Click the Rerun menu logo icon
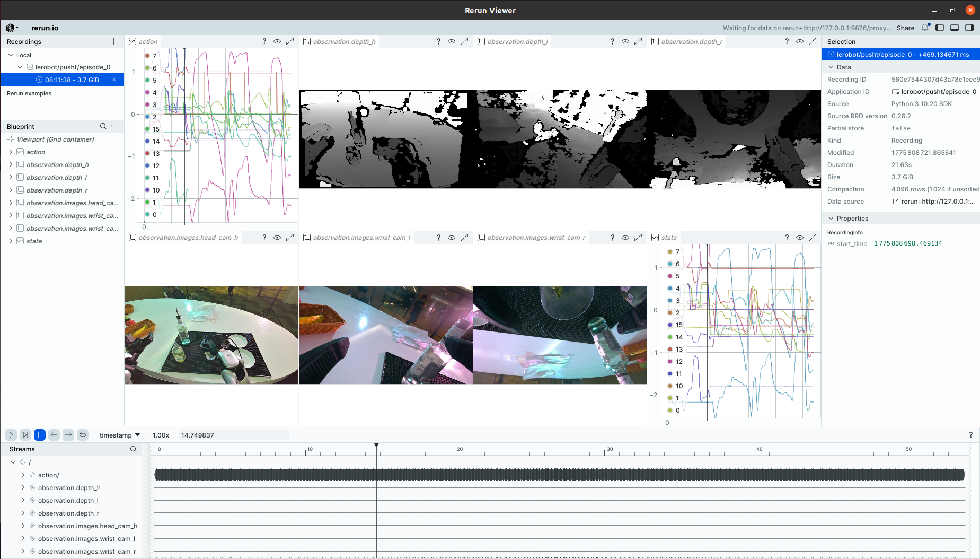The height and width of the screenshot is (559, 980). tap(10, 28)
